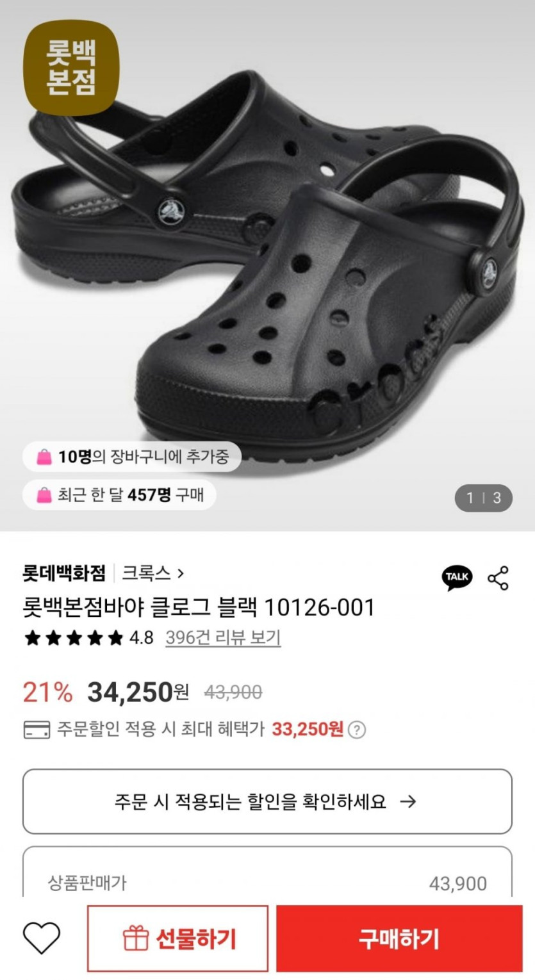Open the 크록스 brand page chevron
Viewport: 535px width, 980px height.
(180, 572)
